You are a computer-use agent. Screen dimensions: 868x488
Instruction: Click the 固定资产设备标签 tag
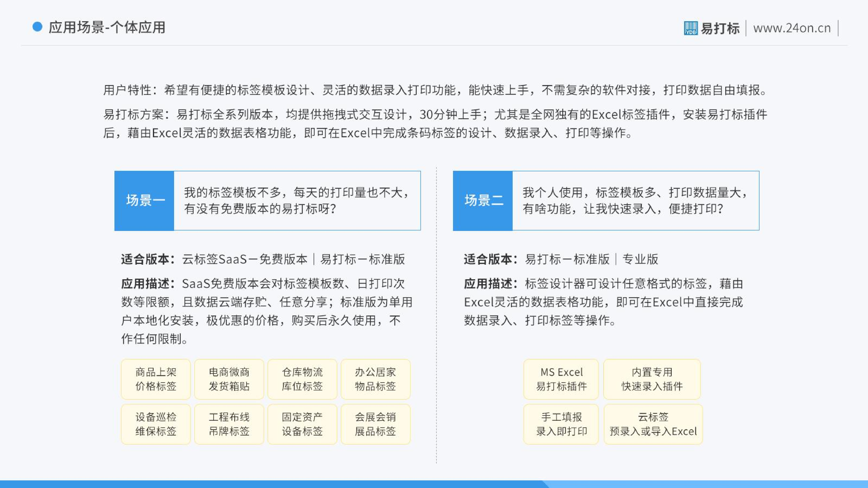coord(302,424)
